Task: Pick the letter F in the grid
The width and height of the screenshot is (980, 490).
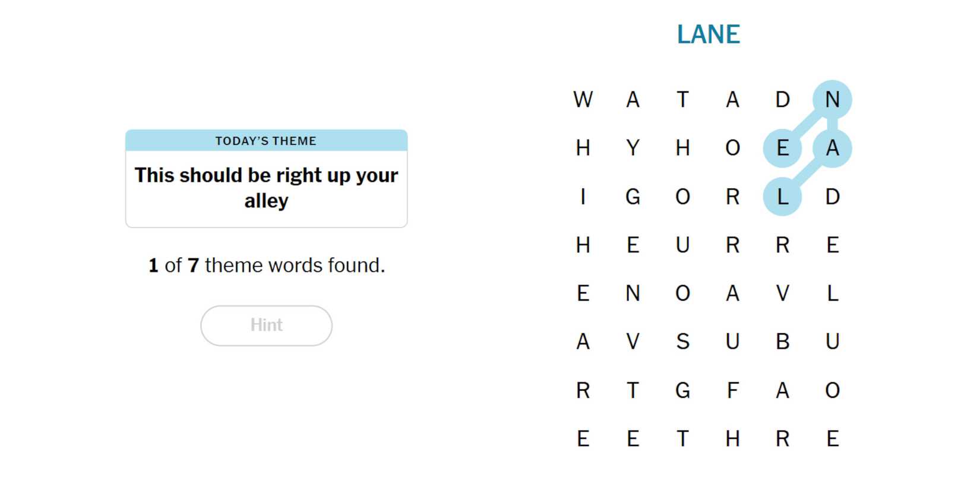Action: click(732, 390)
